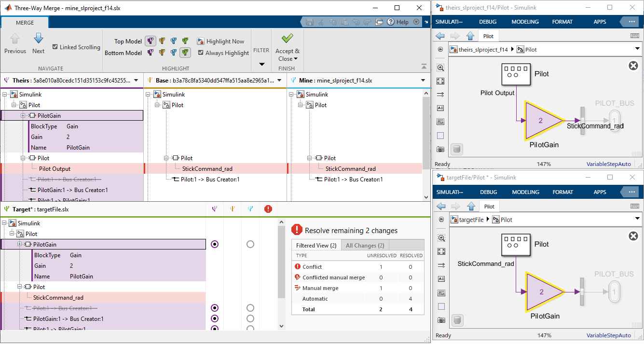Open the model data icon in targetFile canvas
The image size is (644, 346).
(x=457, y=319)
